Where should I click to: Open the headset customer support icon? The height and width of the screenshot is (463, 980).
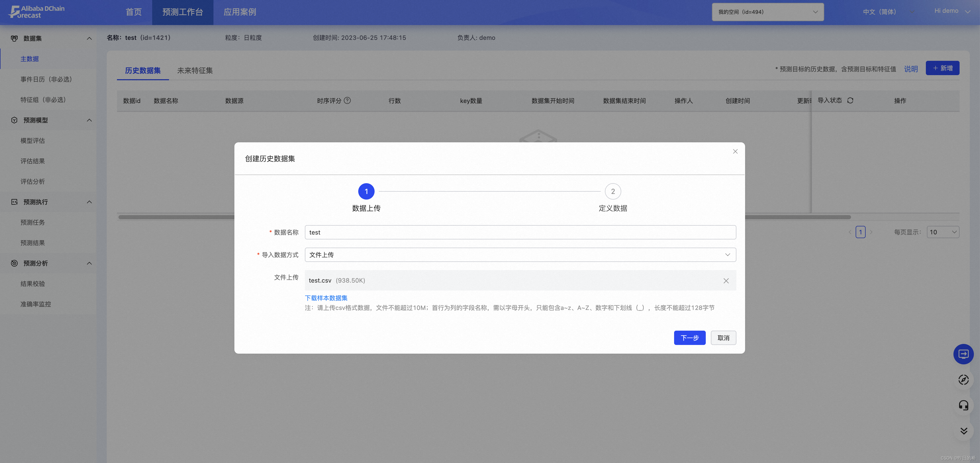(963, 405)
